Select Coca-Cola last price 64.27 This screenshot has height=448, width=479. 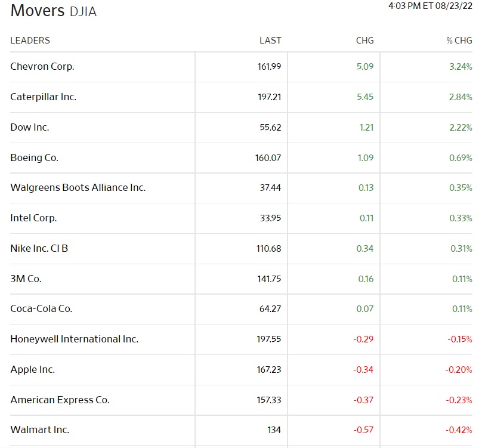pyautogui.click(x=270, y=308)
